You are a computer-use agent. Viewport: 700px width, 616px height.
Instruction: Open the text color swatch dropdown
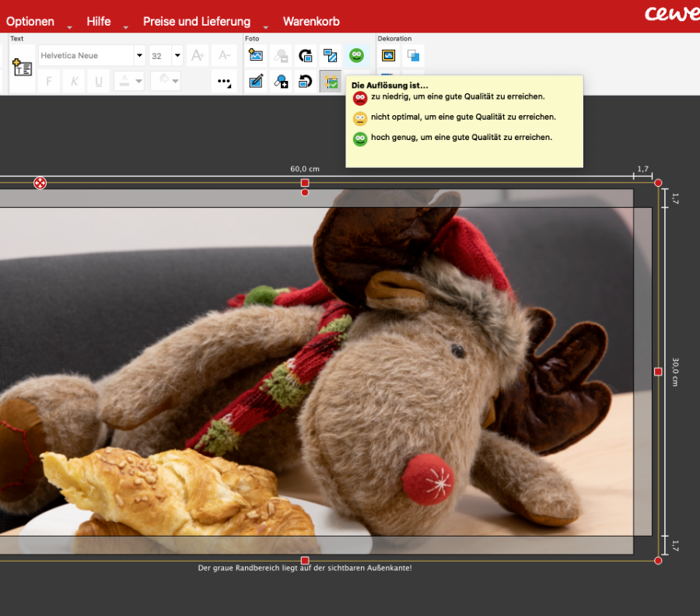129,81
